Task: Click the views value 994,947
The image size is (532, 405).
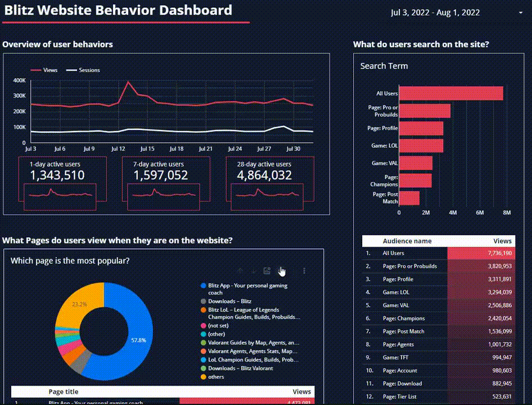Action: (x=502, y=358)
